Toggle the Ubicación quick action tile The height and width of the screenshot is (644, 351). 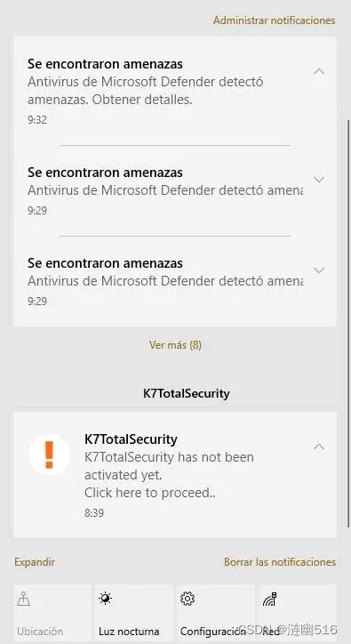pos(52,614)
